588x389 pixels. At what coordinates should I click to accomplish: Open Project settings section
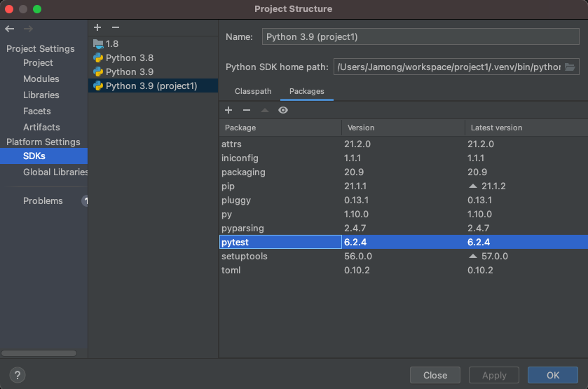[38, 62]
